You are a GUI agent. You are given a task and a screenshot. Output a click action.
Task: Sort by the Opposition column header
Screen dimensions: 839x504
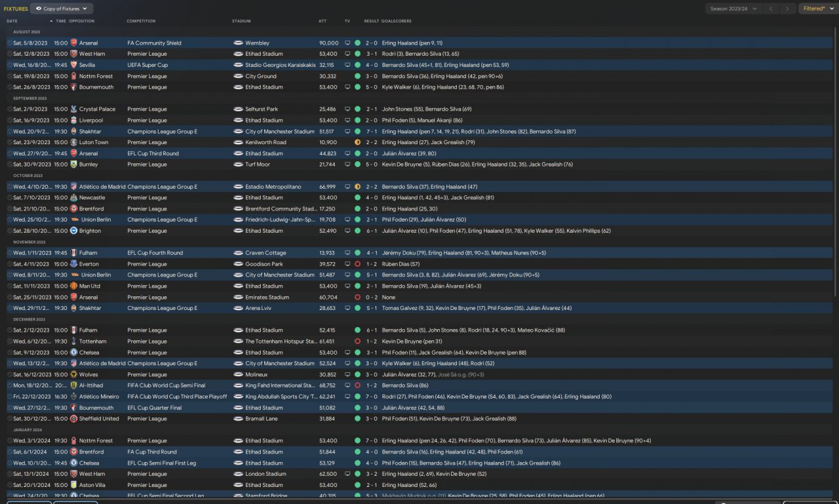point(81,21)
